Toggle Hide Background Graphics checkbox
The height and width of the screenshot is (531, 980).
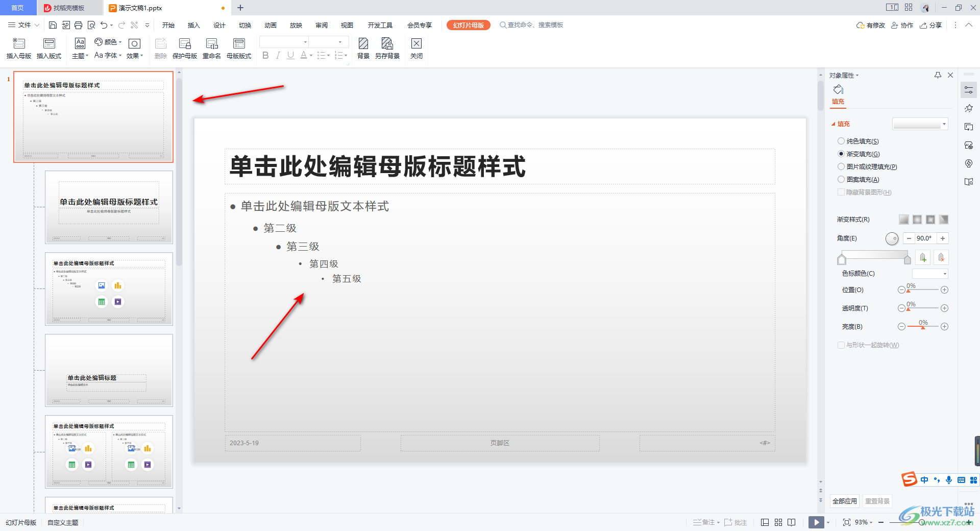pos(841,192)
